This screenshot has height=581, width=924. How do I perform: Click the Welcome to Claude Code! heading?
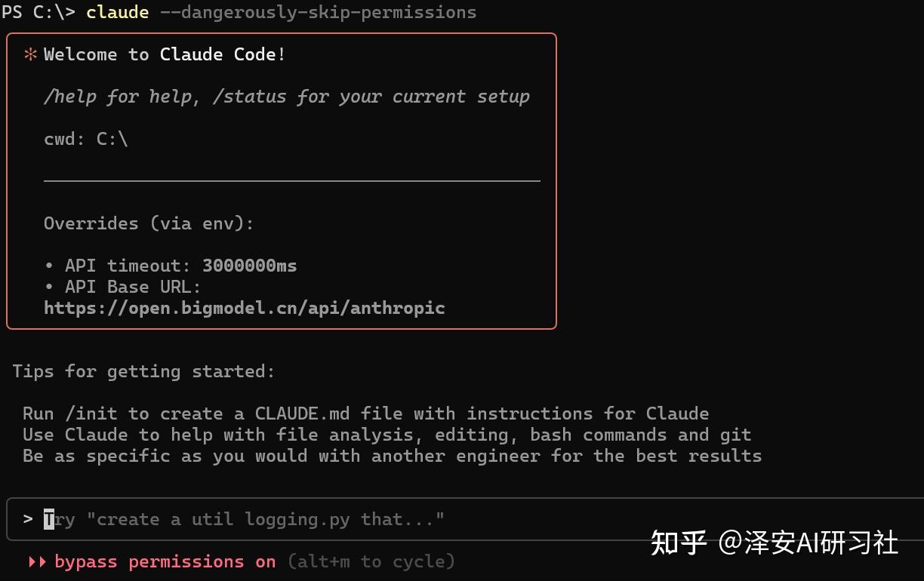[165, 54]
